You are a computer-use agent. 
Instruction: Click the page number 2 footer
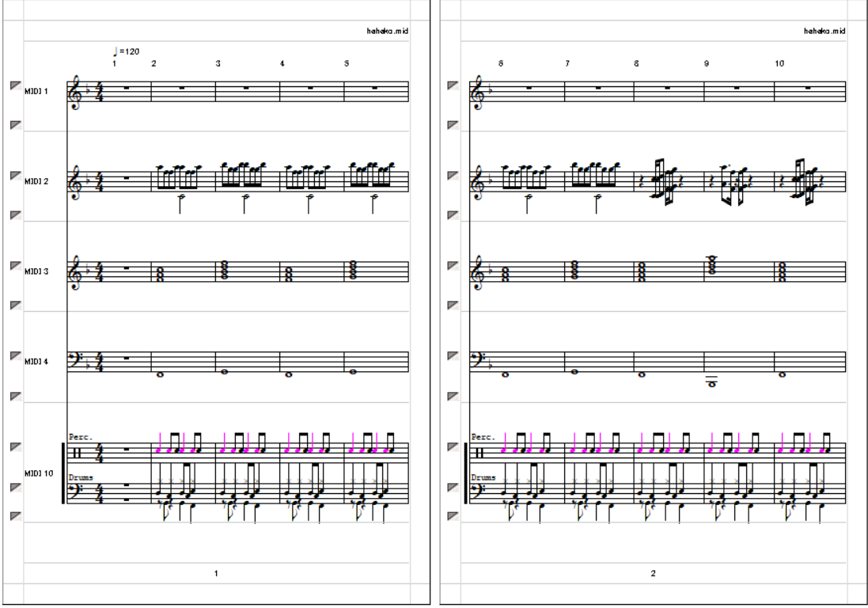tap(654, 574)
